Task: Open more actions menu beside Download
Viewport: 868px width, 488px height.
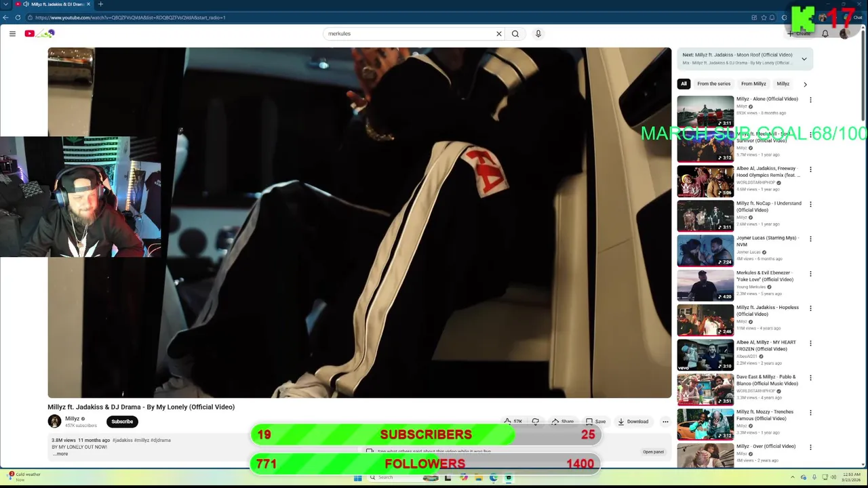Action: tap(665, 422)
